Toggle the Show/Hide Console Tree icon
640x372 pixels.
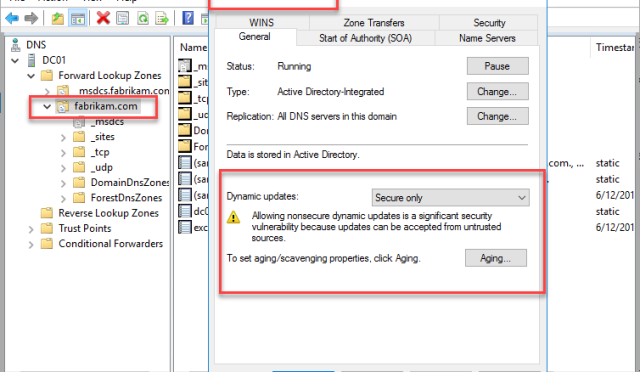click(78, 19)
